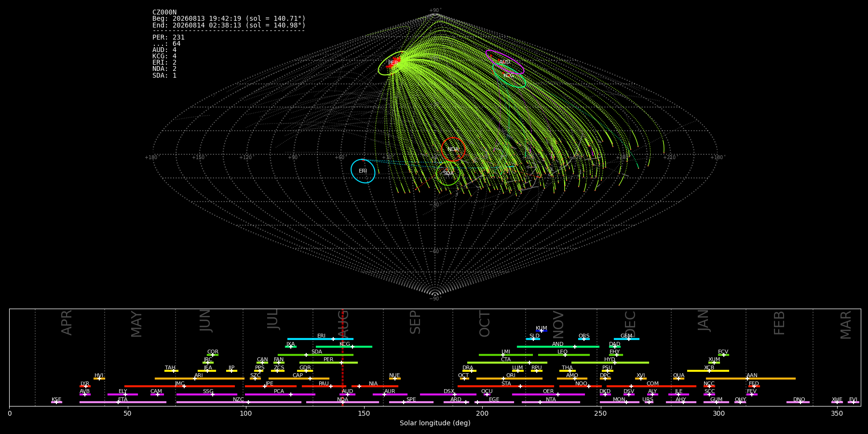Click the COM red shower bar
Viewport: 868px width, 434px height.
(x=652, y=386)
